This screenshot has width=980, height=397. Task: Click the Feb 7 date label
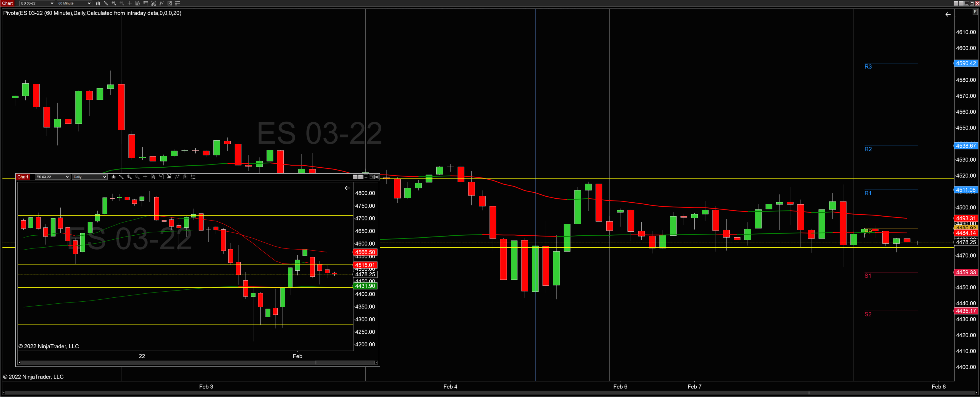click(694, 386)
